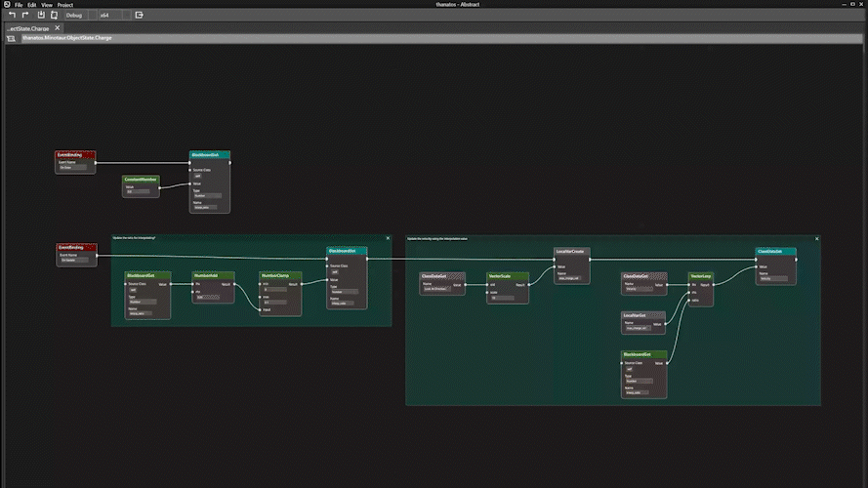The width and height of the screenshot is (868, 488).
Task: Open the View menu
Action: 47,5
